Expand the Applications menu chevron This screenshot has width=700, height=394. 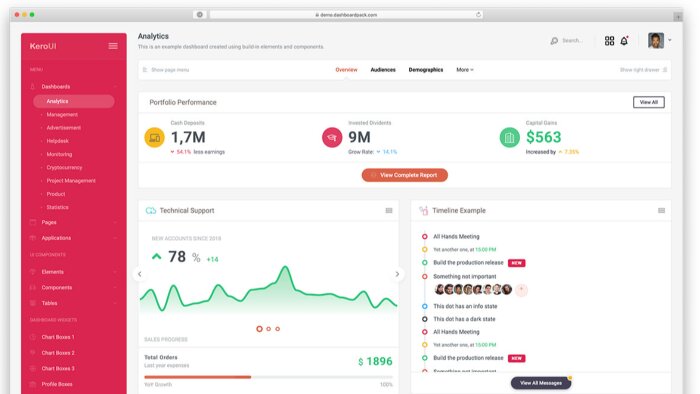pos(115,238)
